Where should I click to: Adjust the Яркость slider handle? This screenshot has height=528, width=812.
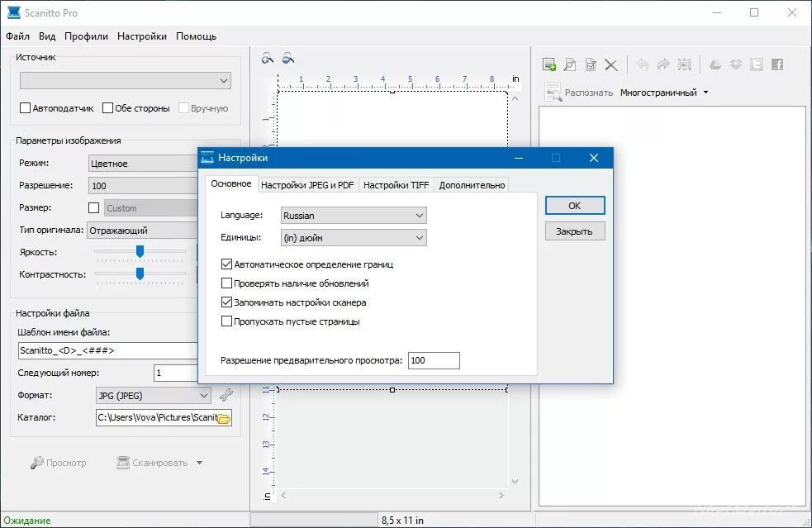140,251
